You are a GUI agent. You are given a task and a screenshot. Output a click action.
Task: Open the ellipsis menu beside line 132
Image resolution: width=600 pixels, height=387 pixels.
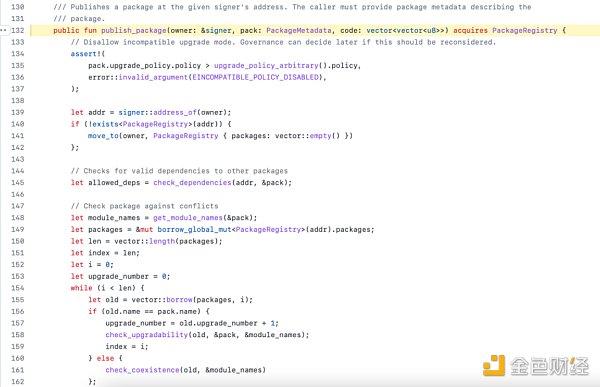coord(3,30)
